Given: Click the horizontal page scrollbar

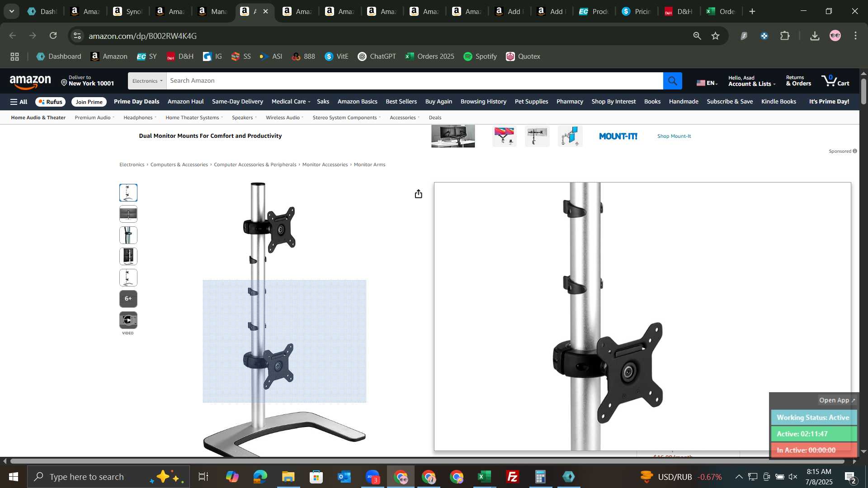Looking at the screenshot, I should pos(427,461).
